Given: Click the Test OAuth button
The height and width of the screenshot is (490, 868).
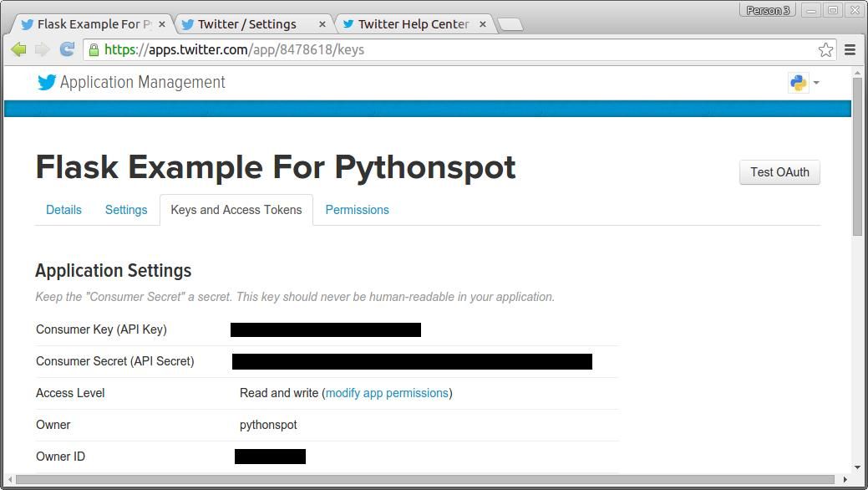Looking at the screenshot, I should point(779,172).
